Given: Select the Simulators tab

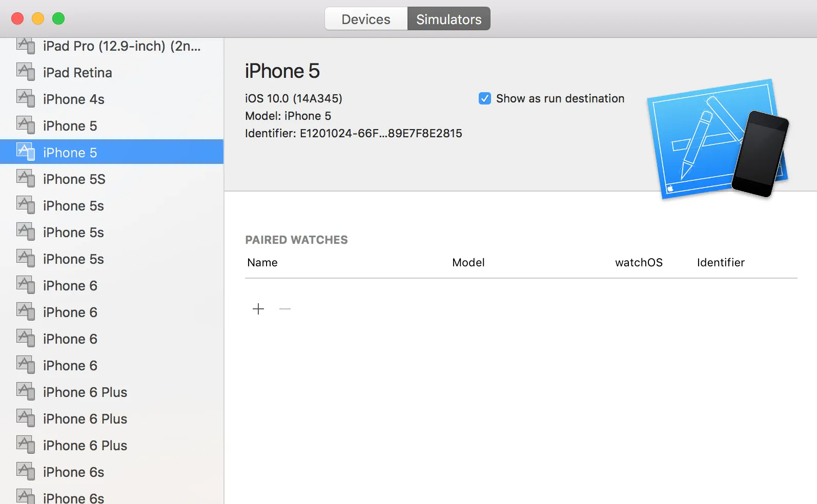Looking at the screenshot, I should [x=449, y=19].
